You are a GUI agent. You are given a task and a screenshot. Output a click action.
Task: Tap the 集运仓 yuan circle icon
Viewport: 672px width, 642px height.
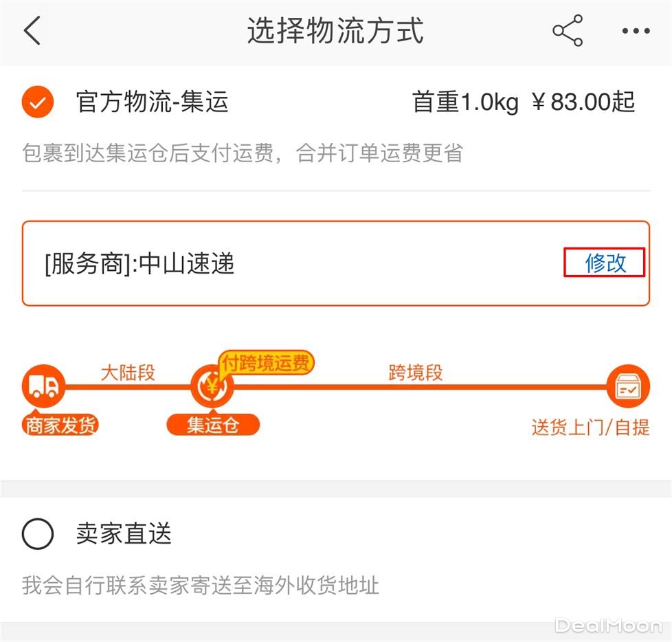tap(212, 388)
